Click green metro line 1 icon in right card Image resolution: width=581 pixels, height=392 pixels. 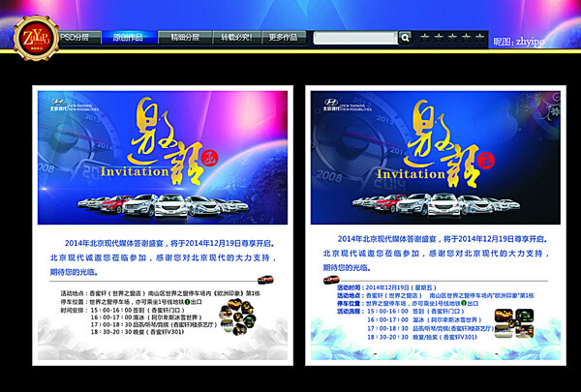click(x=464, y=303)
